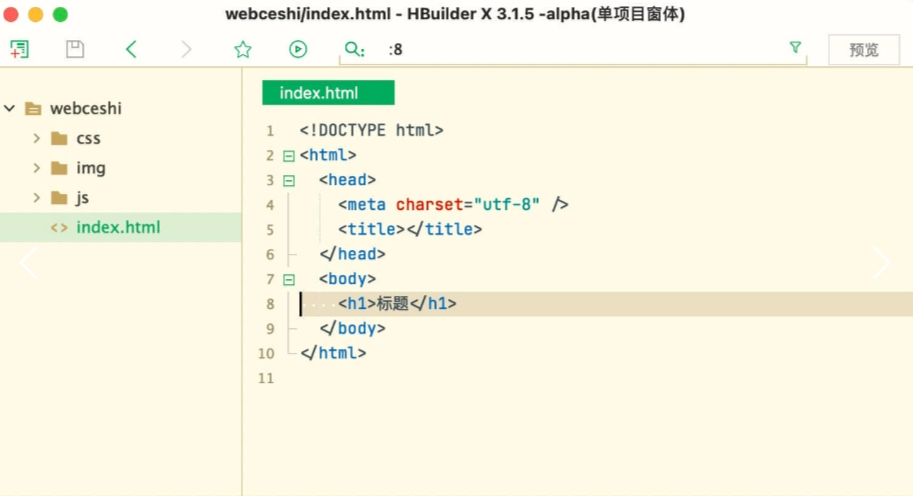The height and width of the screenshot is (496, 913).
Task: Expand the img folder
Action: [37, 168]
